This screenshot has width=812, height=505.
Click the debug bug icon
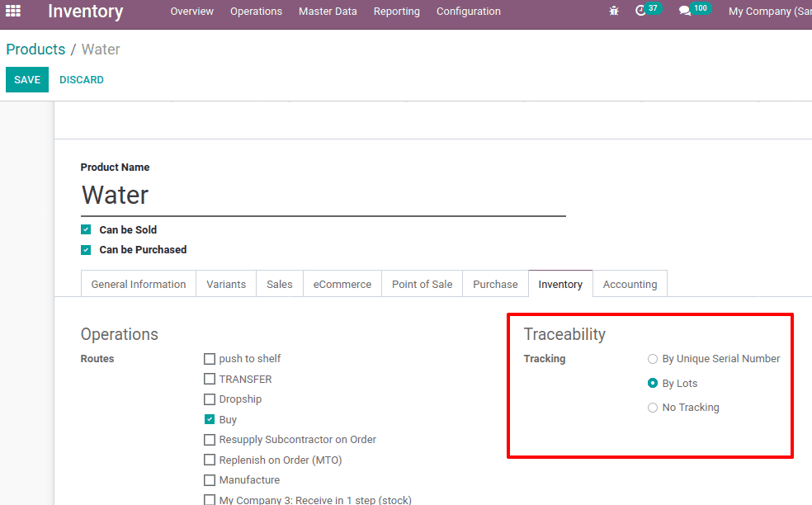click(x=614, y=11)
